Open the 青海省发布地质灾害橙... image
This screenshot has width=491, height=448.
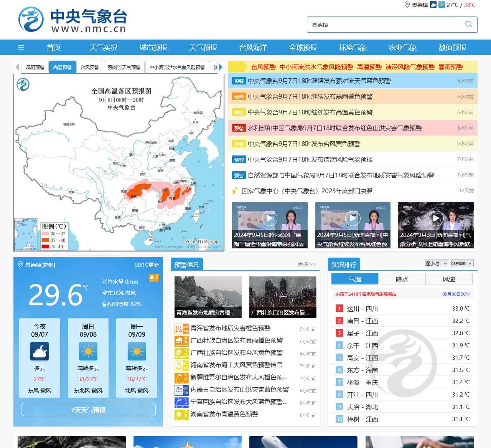click(x=208, y=297)
